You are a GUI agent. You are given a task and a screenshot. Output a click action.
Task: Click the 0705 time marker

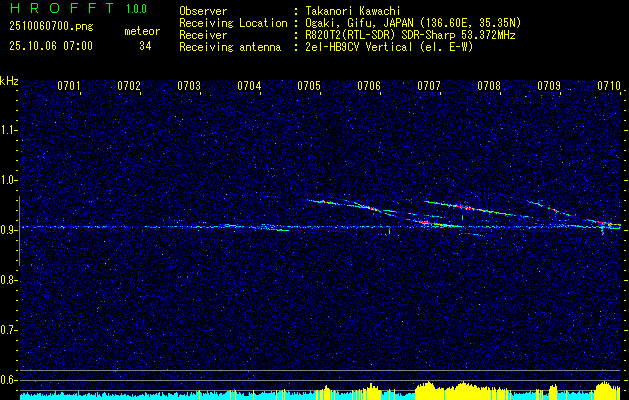pyautogui.click(x=309, y=85)
